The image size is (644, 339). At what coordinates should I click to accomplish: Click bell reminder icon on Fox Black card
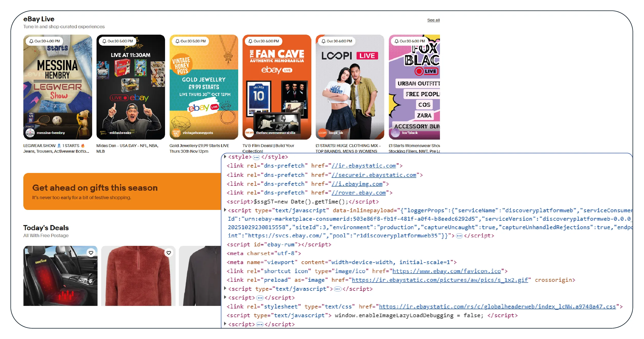(x=397, y=41)
